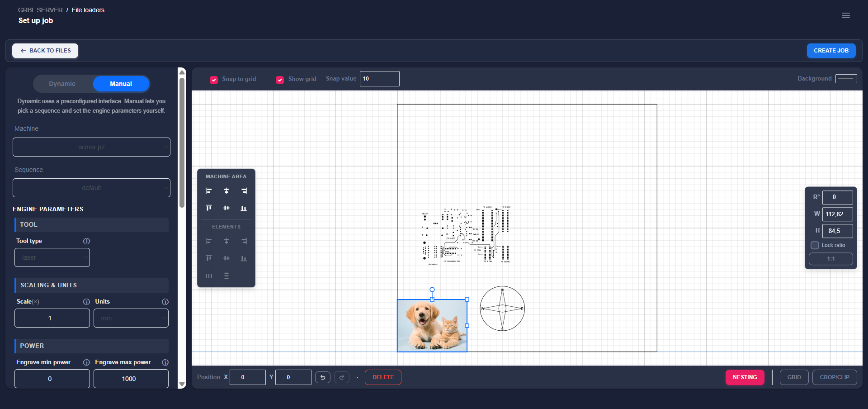Viewport: 868px width, 409px height.
Task: Show info for Scale
Action: tap(87, 302)
